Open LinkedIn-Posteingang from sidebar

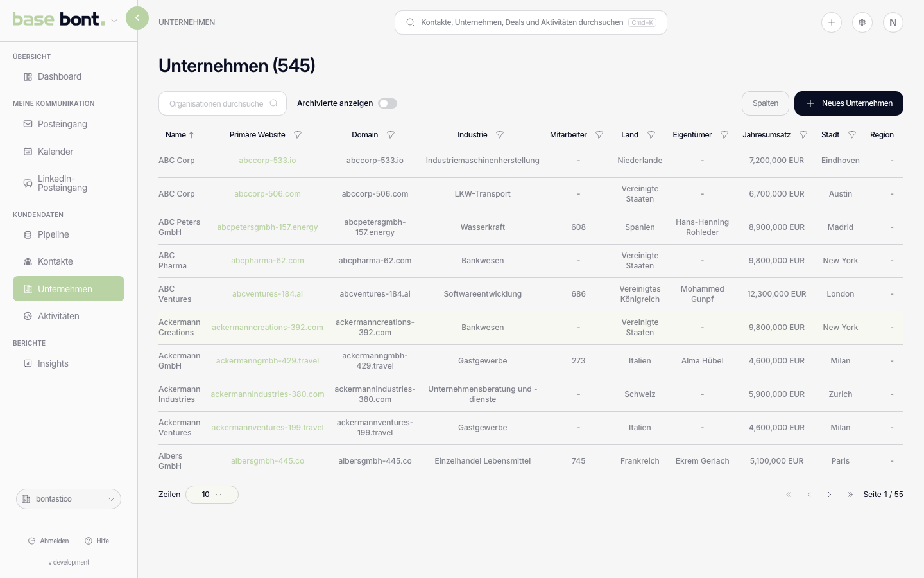[x=69, y=183]
